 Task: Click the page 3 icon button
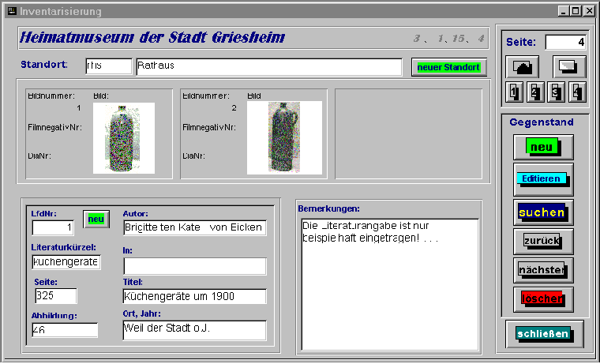coord(557,92)
